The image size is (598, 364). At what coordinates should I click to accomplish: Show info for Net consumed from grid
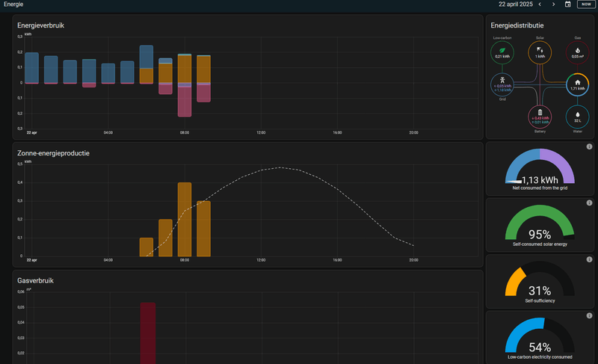[x=589, y=146]
